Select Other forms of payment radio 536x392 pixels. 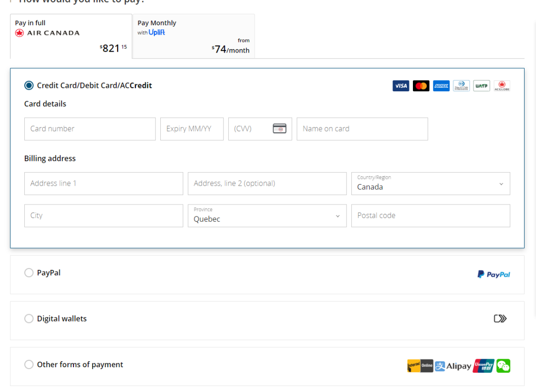point(29,364)
